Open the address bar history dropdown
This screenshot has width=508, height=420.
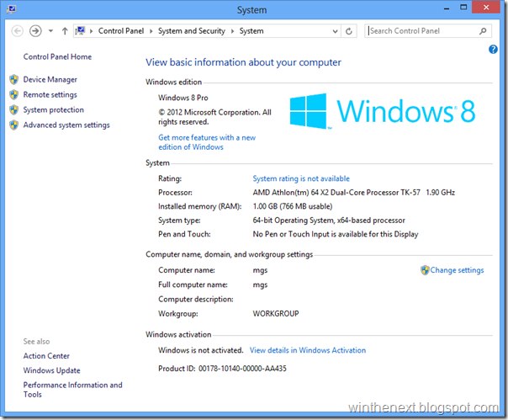click(336, 31)
